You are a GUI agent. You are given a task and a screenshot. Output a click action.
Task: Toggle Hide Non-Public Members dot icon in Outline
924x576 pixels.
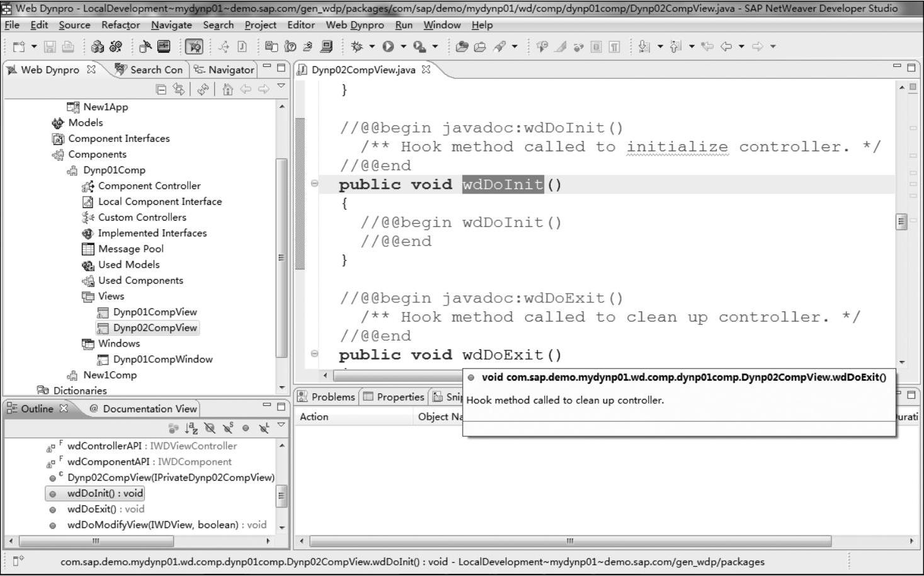(246, 429)
